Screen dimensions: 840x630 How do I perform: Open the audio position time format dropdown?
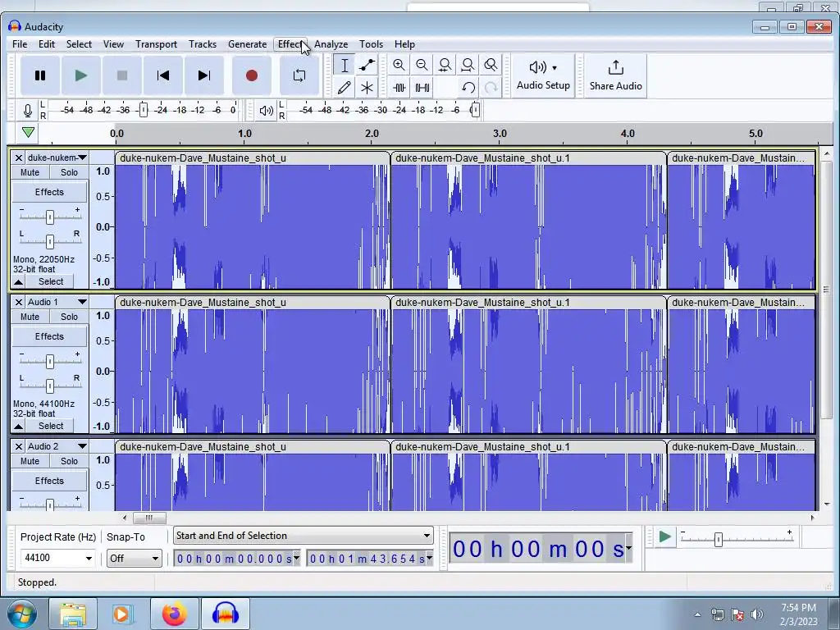click(x=628, y=549)
